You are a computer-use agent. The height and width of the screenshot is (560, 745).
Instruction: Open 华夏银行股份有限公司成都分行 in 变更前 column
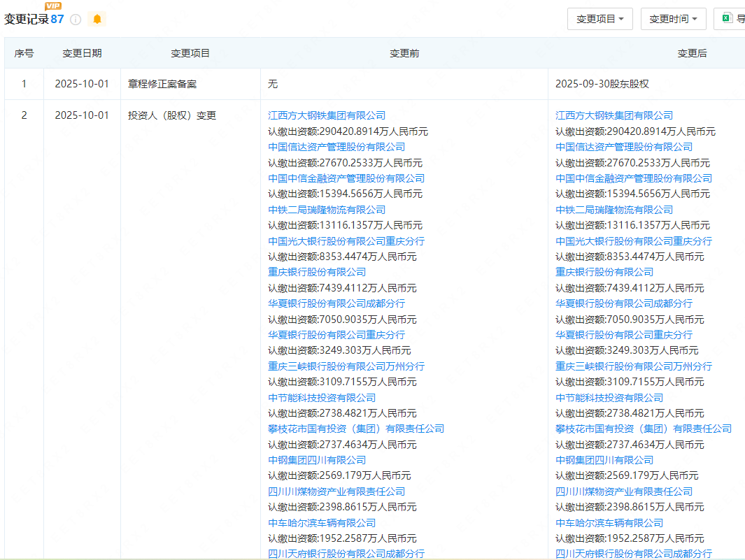(x=336, y=303)
